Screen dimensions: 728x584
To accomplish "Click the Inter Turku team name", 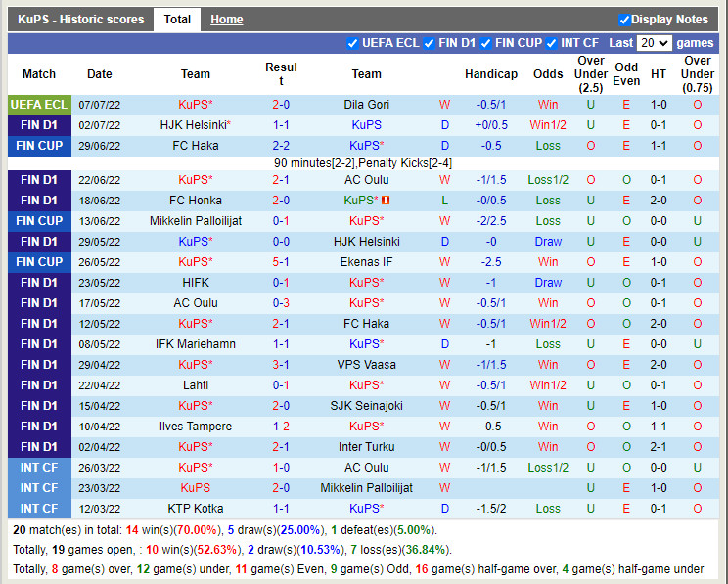I will 366,447.
